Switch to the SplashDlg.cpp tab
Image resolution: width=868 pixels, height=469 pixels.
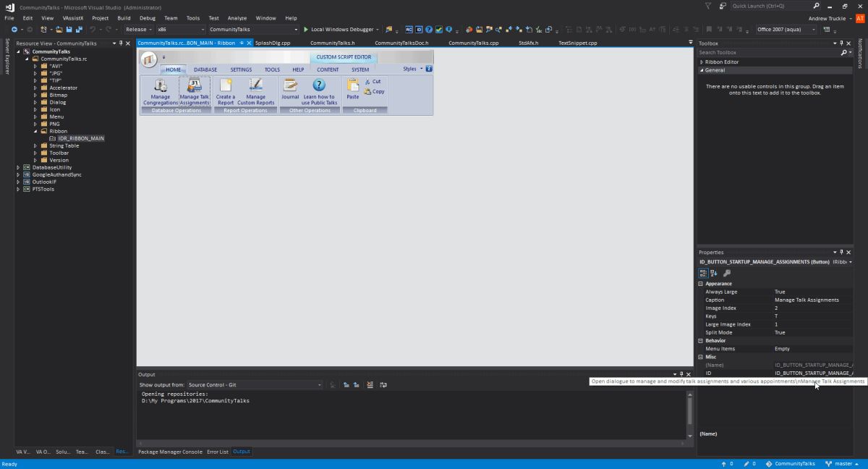[273, 43]
